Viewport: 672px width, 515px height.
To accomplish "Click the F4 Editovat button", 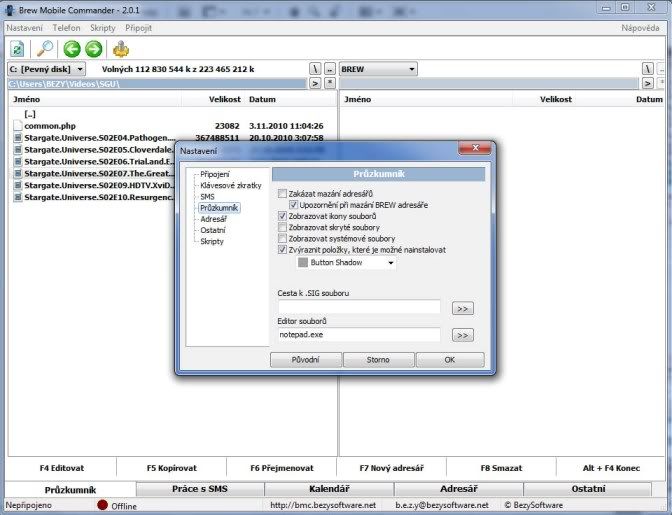I will pyautogui.click(x=62, y=468).
